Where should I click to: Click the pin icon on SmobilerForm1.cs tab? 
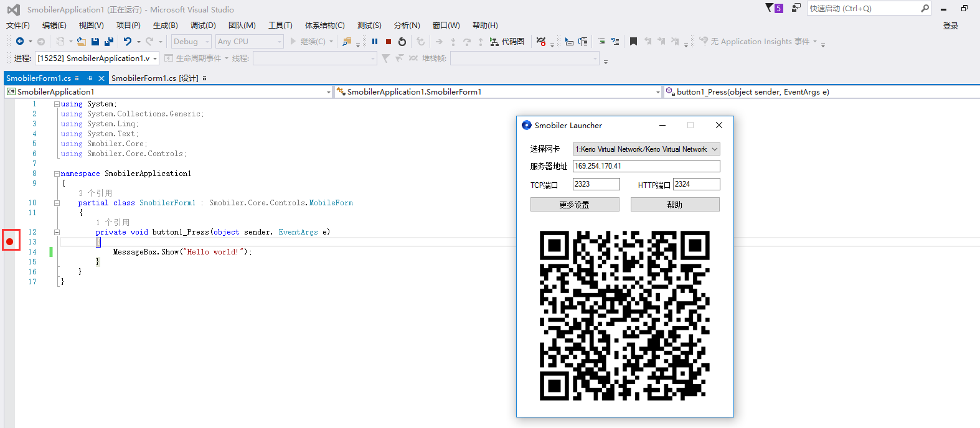pyautogui.click(x=90, y=78)
